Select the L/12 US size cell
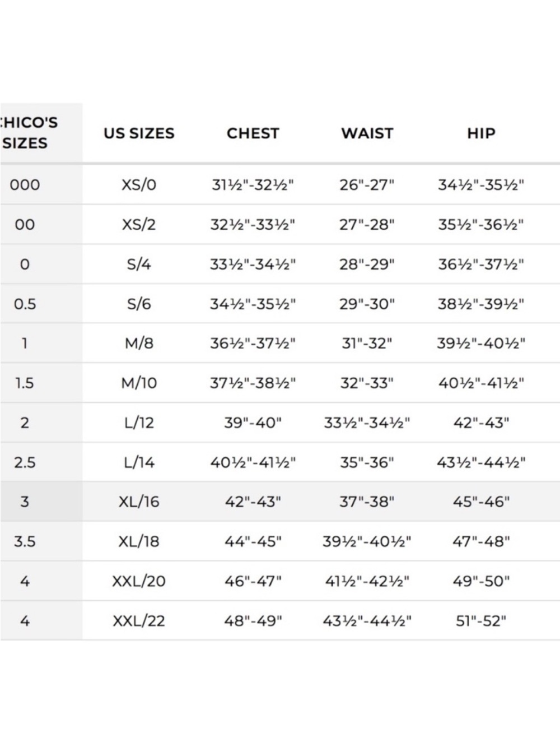The image size is (560, 747). (x=139, y=423)
